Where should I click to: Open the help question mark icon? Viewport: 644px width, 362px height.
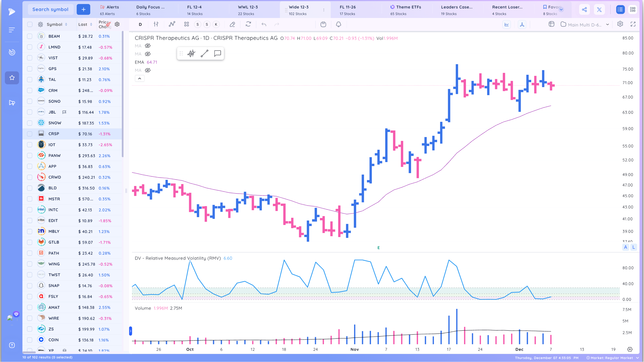(12, 345)
